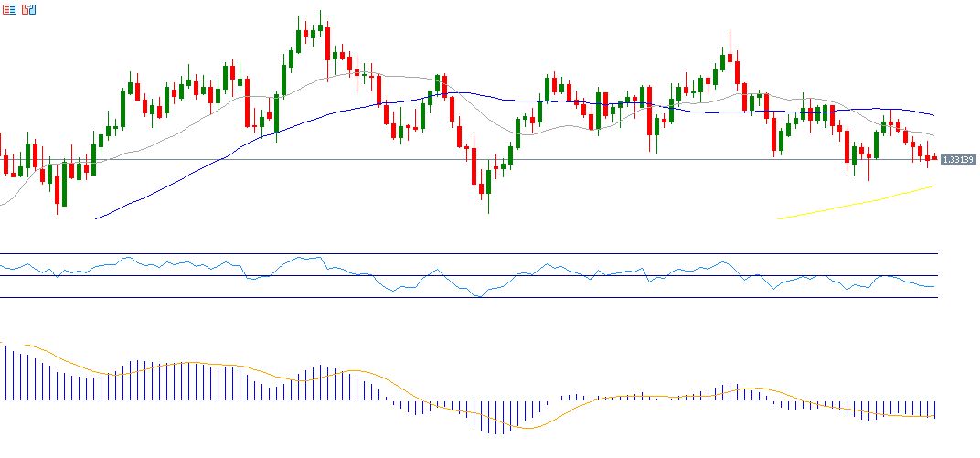Click the left starting point of the yellow line
The image size is (980, 458).
pyautogui.click(x=778, y=218)
